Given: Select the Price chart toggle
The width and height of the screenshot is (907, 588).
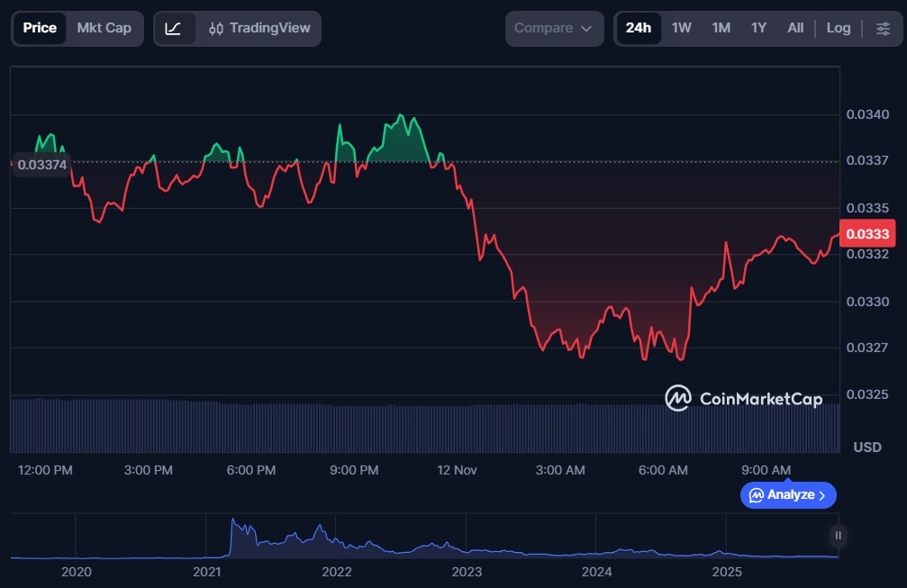Looking at the screenshot, I should pyautogui.click(x=40, y=29).
